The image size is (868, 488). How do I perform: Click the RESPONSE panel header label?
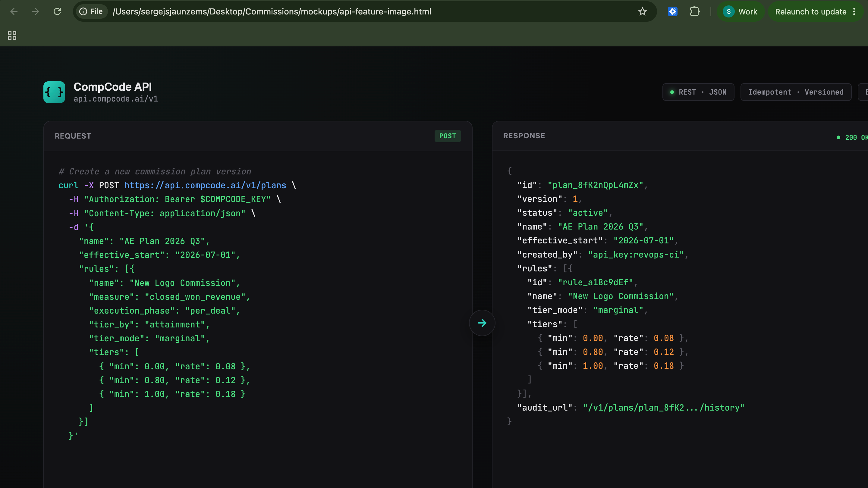click(524, 135)
